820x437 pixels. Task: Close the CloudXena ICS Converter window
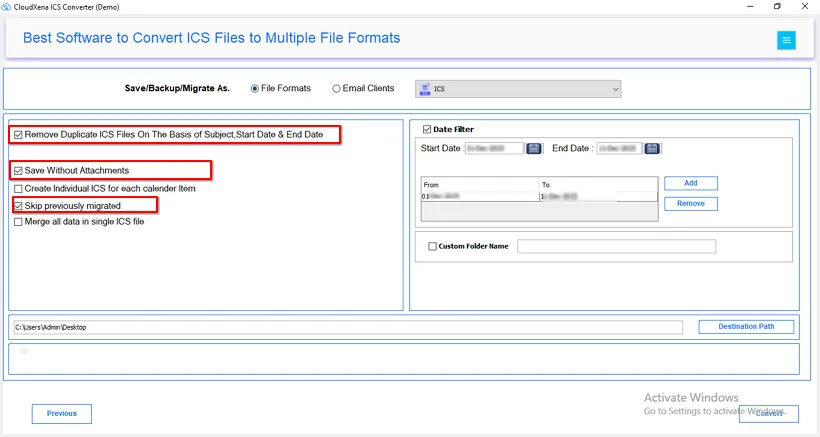coord(805,7)
